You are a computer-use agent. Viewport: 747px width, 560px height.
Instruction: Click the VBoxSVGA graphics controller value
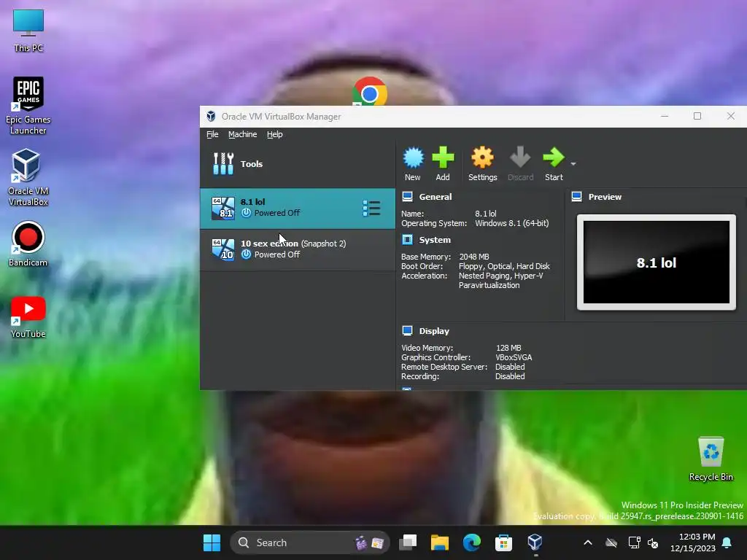tap(514, 357)
